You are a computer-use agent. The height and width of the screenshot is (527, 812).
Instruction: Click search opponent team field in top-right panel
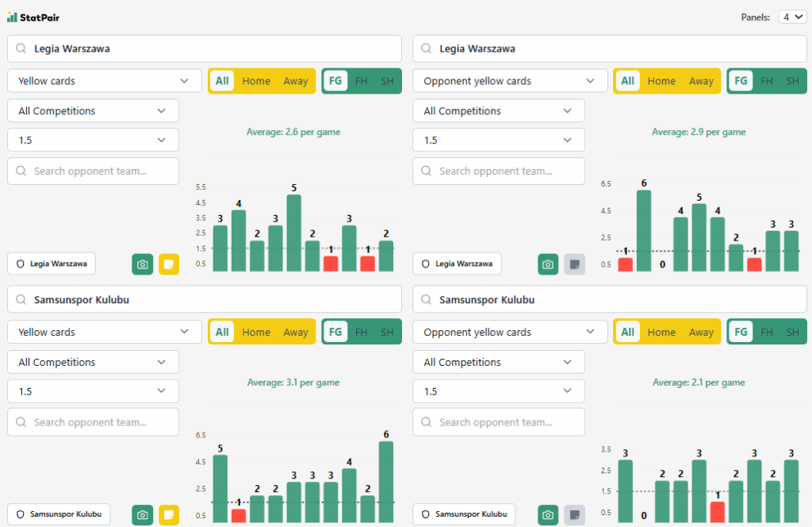[x=498, y=171]
